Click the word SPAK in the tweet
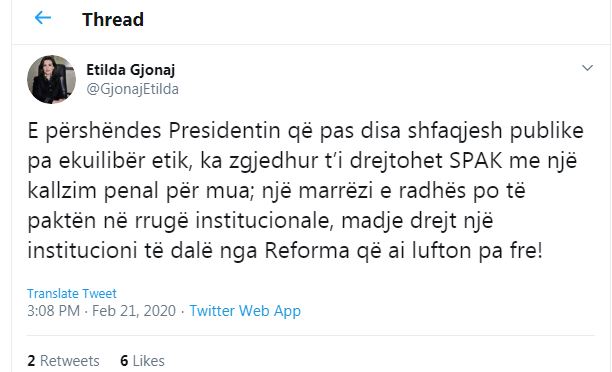This screenshot has height=372, width=612. pos(476,161)
